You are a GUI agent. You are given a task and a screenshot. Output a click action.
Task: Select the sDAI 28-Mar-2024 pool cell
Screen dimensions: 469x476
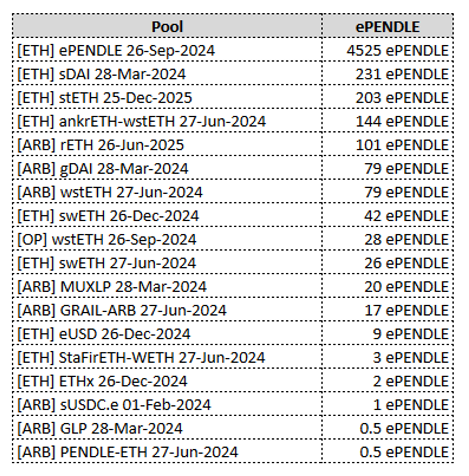point(102,74)
